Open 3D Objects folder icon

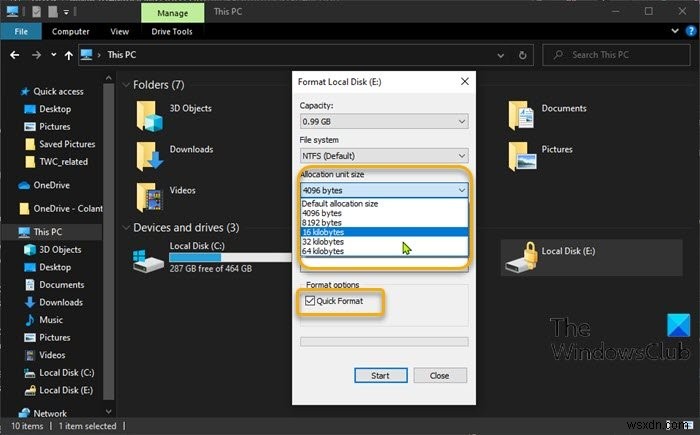point(149,116)
